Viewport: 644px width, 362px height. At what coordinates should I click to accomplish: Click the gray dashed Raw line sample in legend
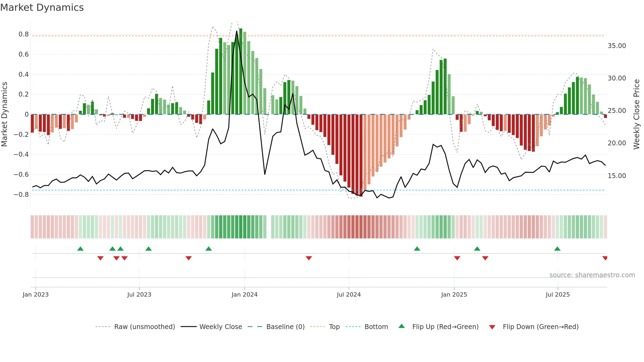(x=103, y=327)
